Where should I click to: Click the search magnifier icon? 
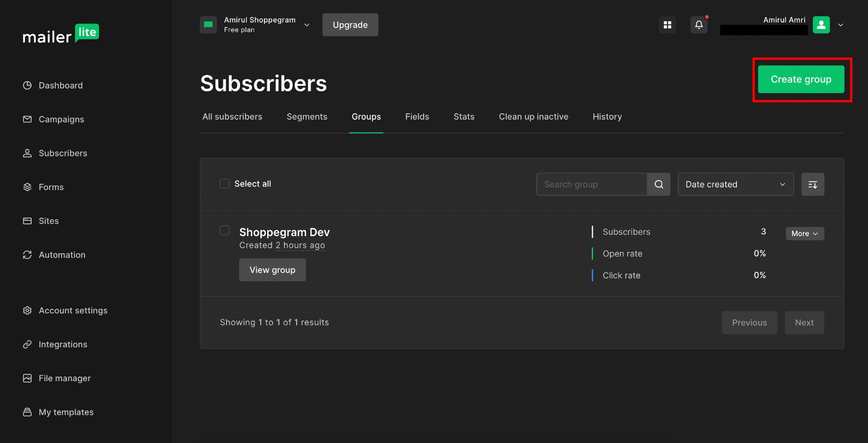659,184
